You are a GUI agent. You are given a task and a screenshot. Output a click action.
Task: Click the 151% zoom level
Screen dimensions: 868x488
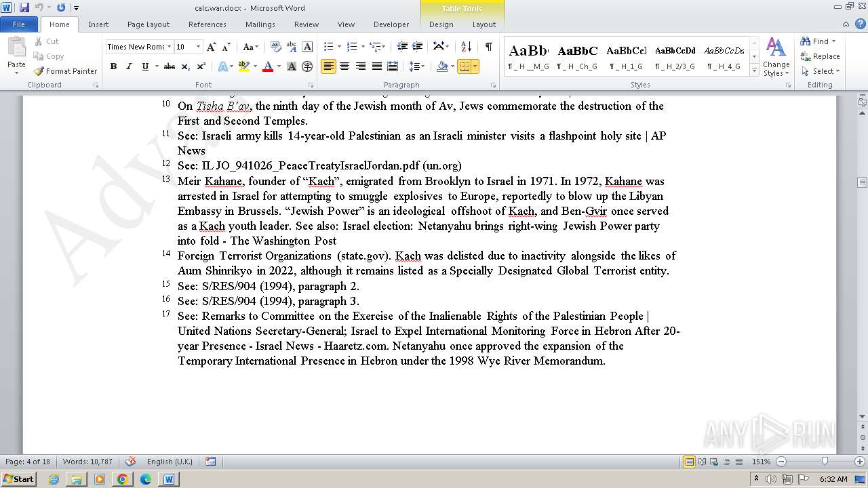pyautogui.click(x=761, y=462)
